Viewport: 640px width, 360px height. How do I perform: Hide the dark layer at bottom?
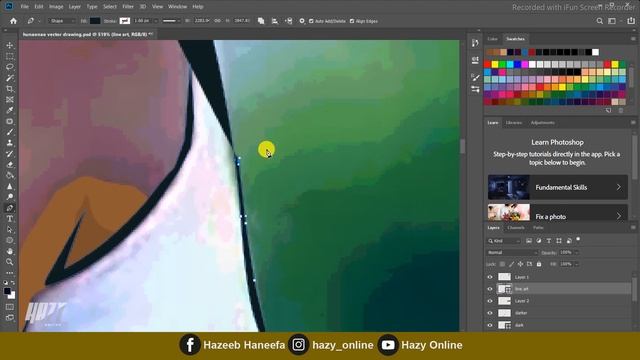pyautogui.click(x=490, y=325)
